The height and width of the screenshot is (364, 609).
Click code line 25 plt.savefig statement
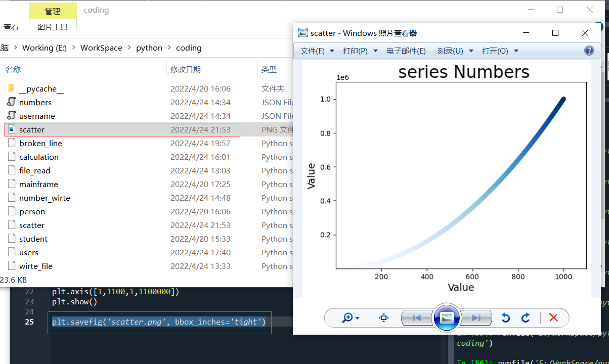[x=159, y=322]
